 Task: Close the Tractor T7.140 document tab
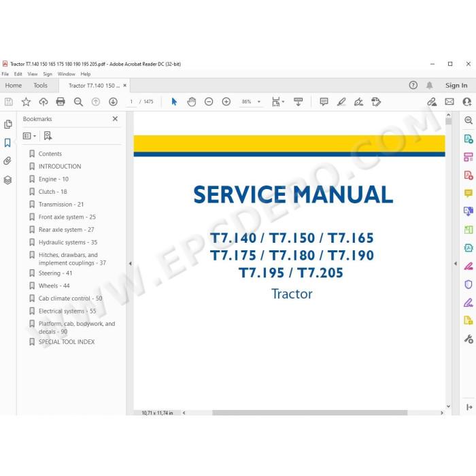(x=124, y=86)
